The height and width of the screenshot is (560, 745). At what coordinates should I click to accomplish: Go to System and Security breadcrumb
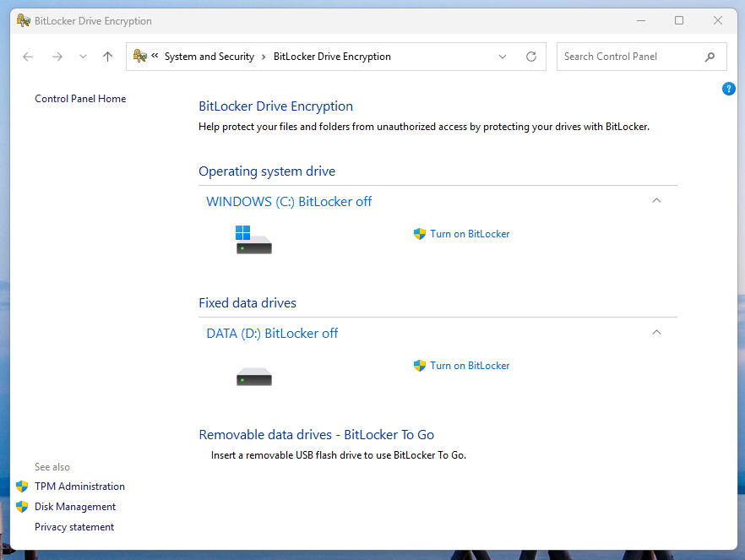tap(209, 57)
